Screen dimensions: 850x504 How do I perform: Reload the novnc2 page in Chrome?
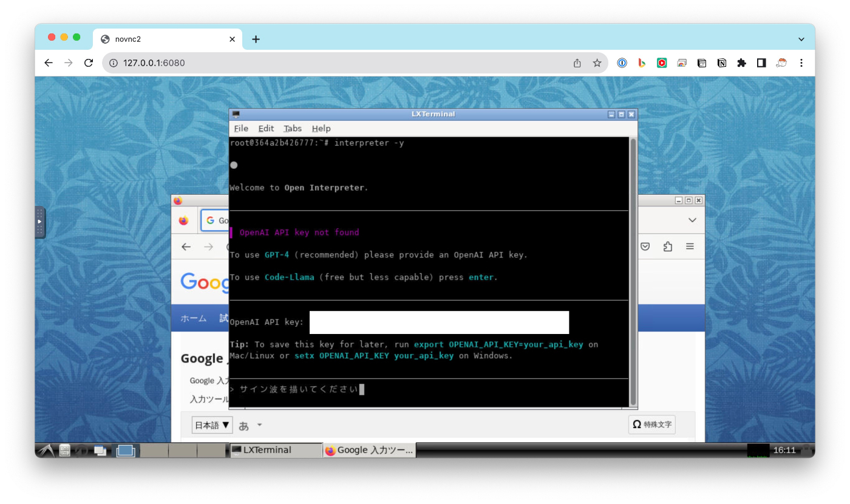[x=89, y=63]
